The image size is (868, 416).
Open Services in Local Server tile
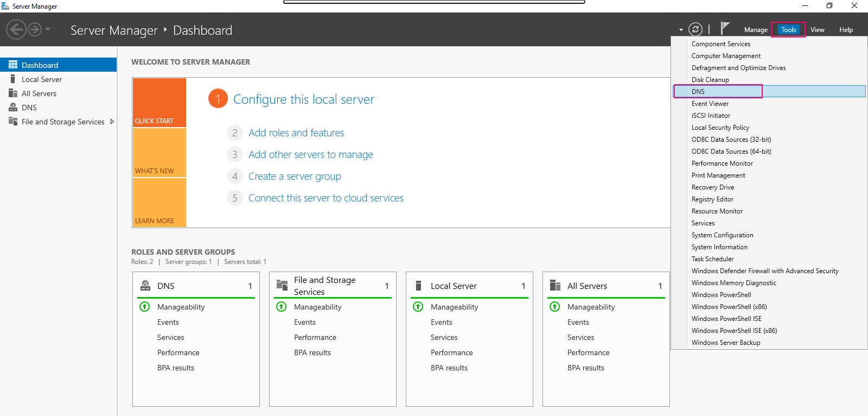click(x=444, y=337)
